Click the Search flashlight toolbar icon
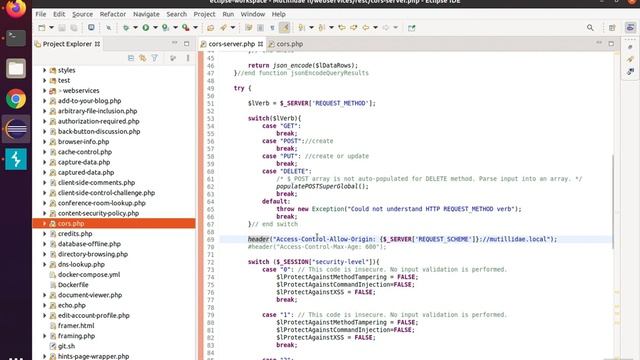Screen dimensions: 640x360 (x=223, y=28)
